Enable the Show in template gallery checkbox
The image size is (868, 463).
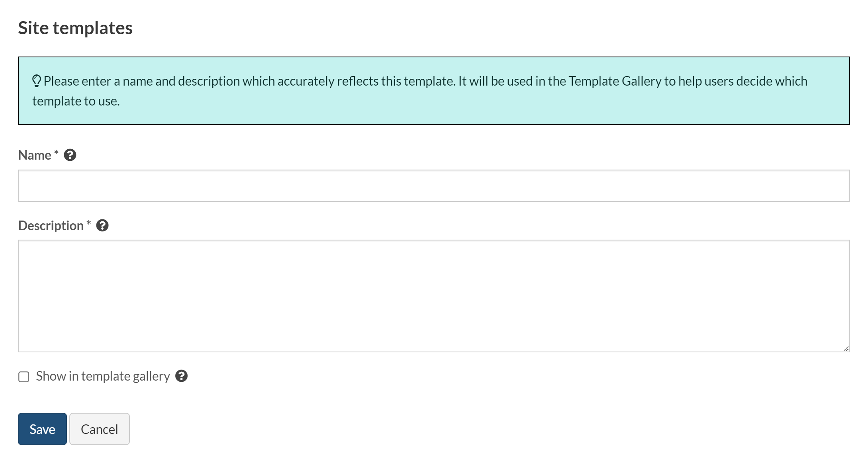click(23, 376)
